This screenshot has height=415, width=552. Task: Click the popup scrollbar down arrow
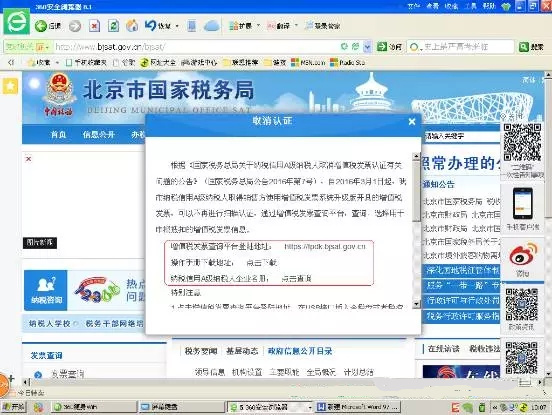(416, 304)
